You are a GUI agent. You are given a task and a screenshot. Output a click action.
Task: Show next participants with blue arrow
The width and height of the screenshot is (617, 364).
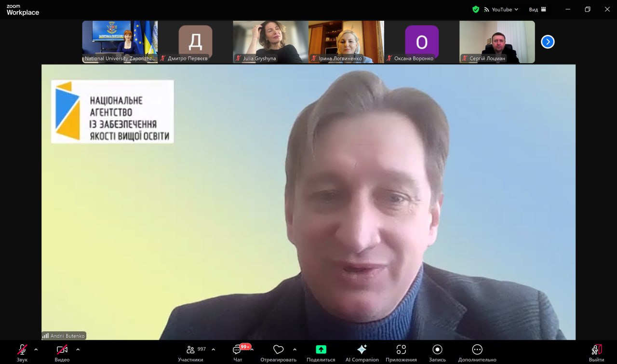(548, 42)
